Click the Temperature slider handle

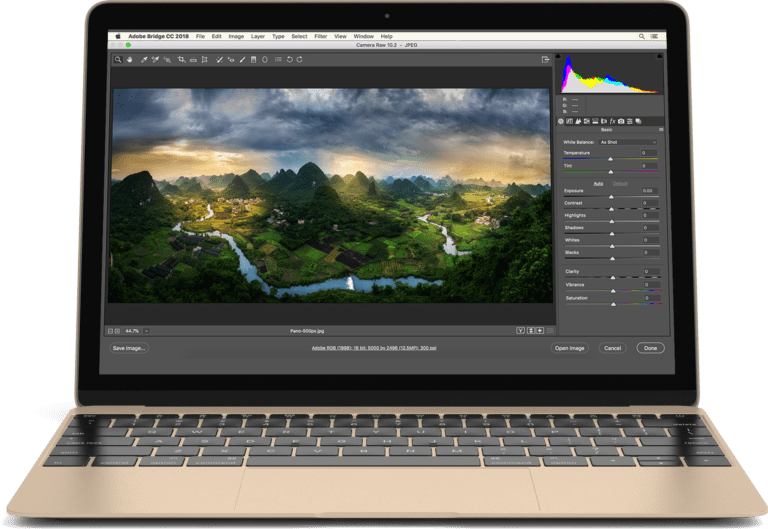(610, 159)
